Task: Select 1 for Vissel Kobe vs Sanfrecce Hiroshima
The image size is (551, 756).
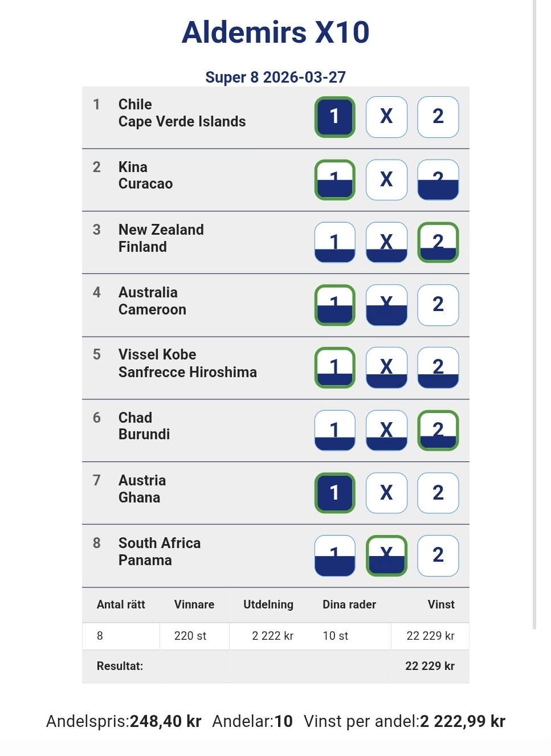Action: 334,367
